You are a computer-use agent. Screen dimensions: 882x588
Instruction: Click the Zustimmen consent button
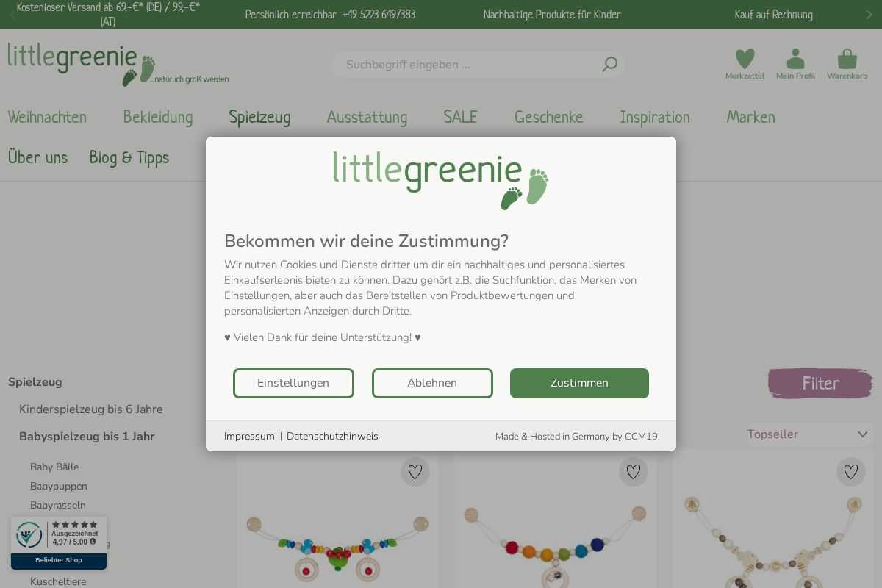pyautogui.click(x=579, y=383)
